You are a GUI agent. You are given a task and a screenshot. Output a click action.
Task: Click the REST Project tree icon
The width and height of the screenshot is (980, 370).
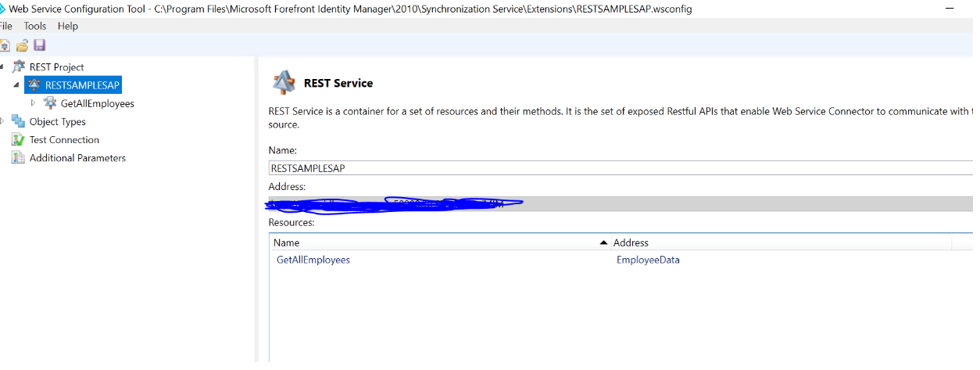point(18,67)
